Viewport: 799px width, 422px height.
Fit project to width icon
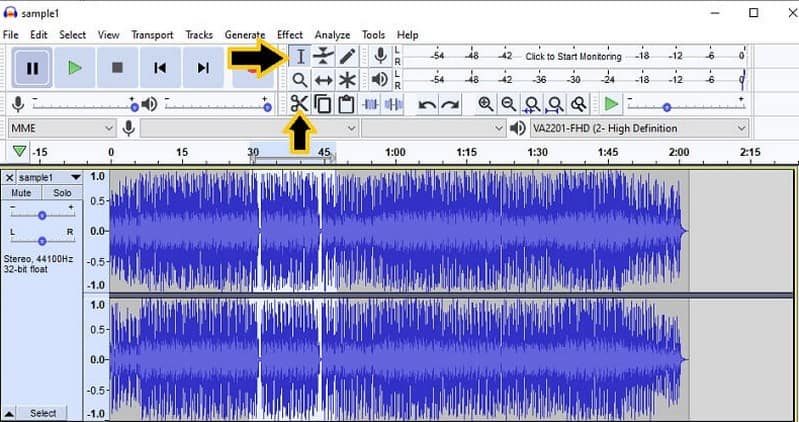pos(554,104)
